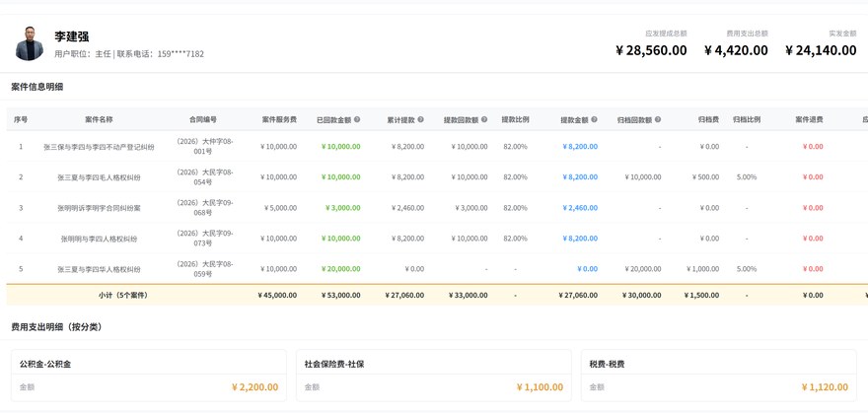Select case 张三夏与李四毛人格权纠纷

tap(99, 177)
